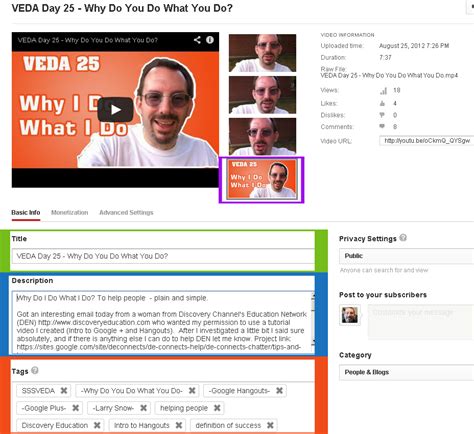Open the Category People & Blogs dropdown

[407, 372]
